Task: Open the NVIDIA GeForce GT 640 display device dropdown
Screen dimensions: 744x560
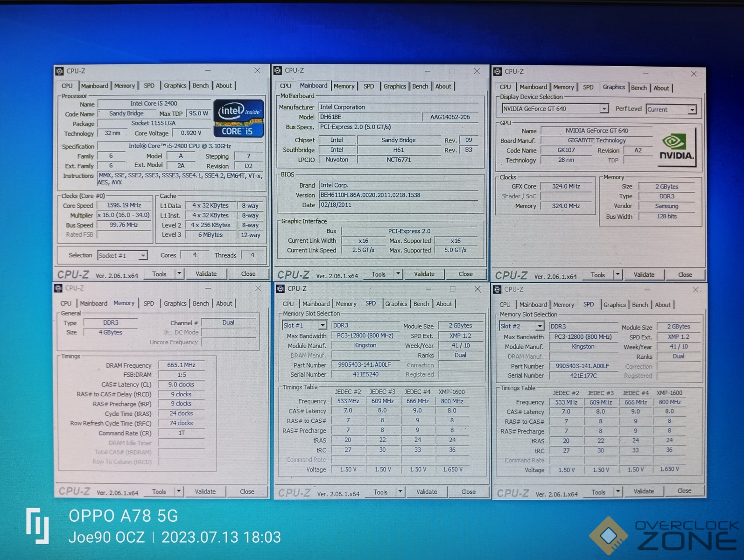Action: (604, 109)
